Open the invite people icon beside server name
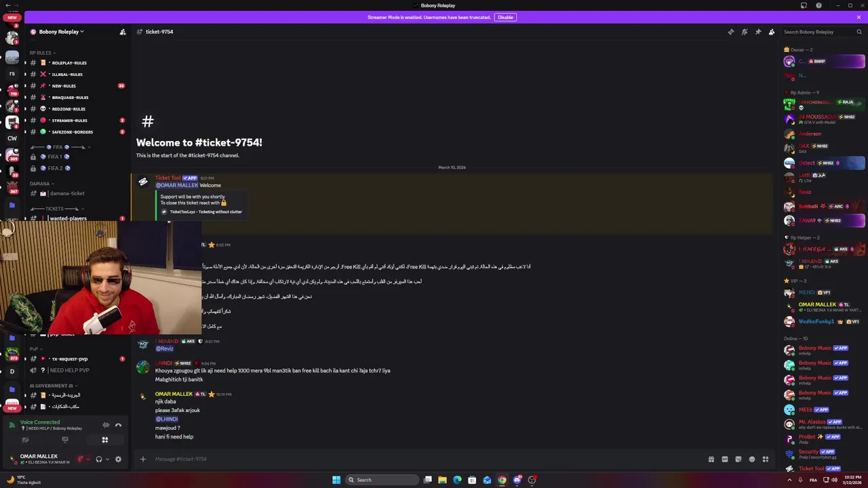The width and height of the screenshot is (868, 488). click(123, 32)
